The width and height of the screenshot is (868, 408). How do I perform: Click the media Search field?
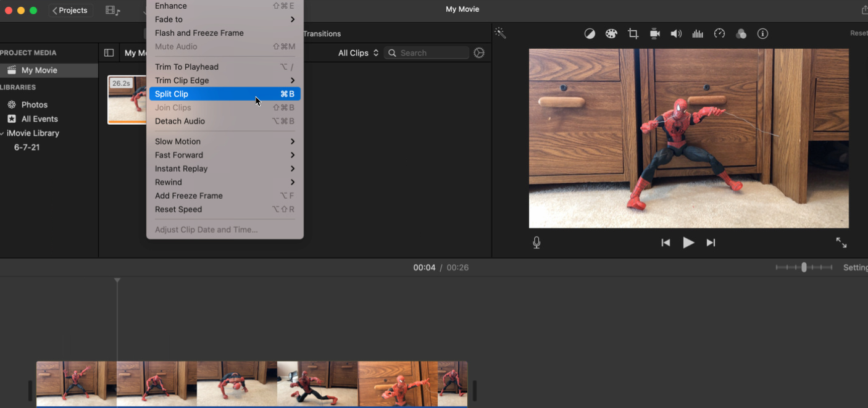click(427, 53)
